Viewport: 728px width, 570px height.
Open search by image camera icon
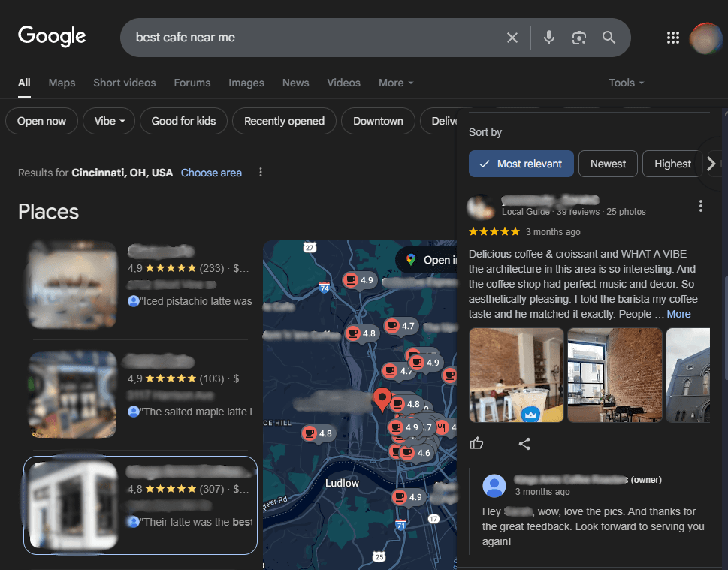pyautogui.click(x=578, y=38)
